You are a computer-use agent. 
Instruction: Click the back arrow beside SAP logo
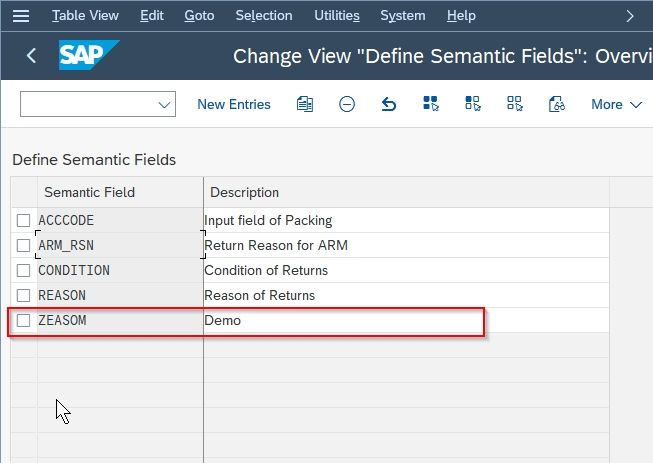(31, 55)
